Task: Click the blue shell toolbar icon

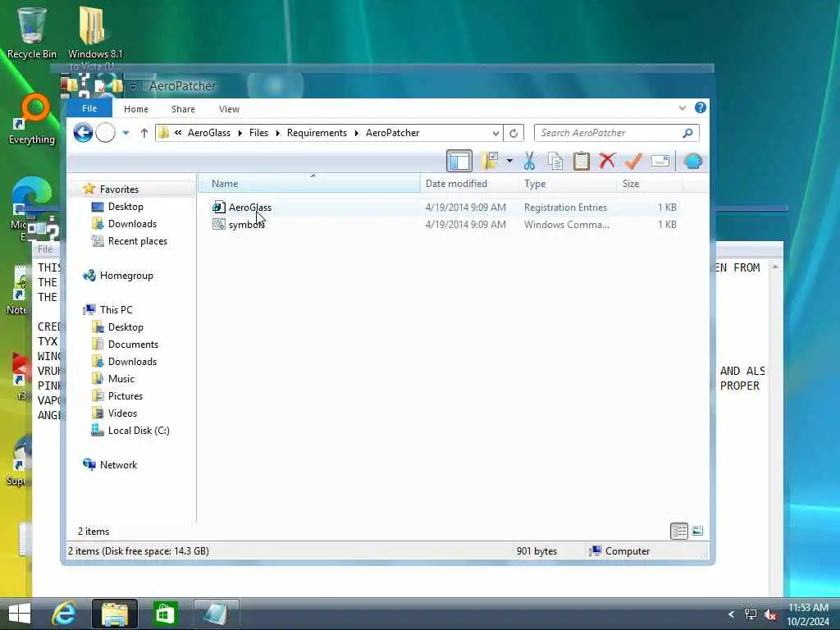Action: 693,161
